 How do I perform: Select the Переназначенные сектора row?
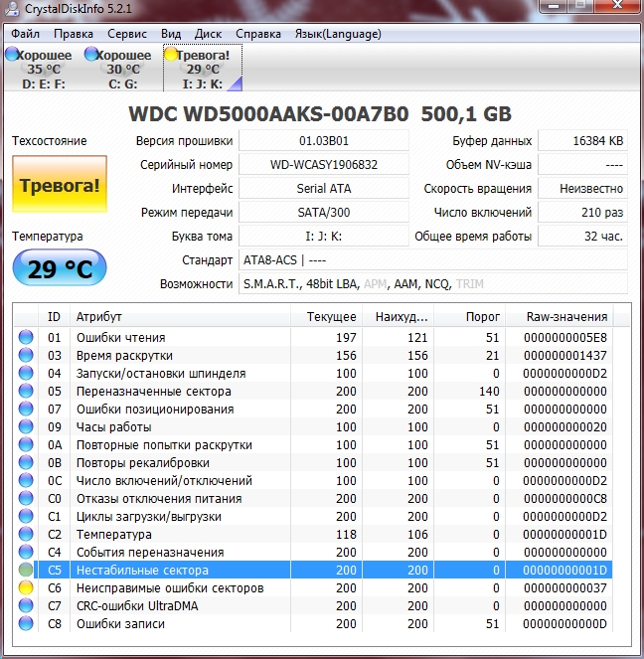click(161, 392)
